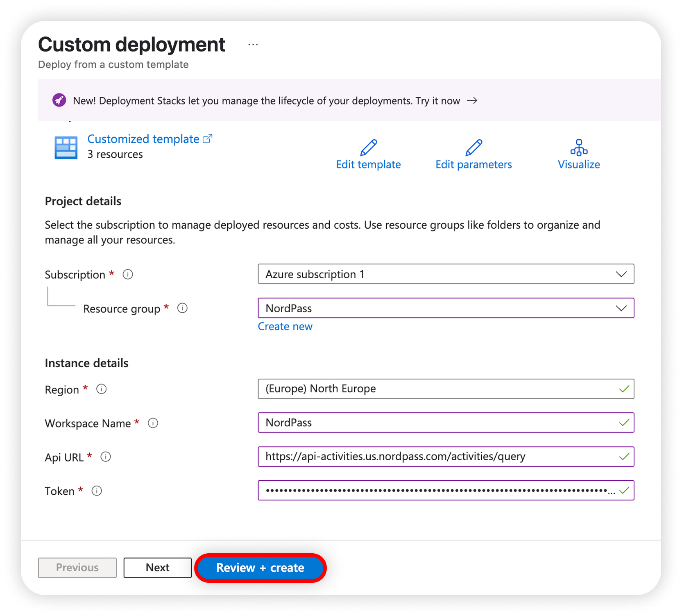The width and height of the screenshot is (682, 616).
Task: Open Edit template
Action: click(x=368, y=164)
